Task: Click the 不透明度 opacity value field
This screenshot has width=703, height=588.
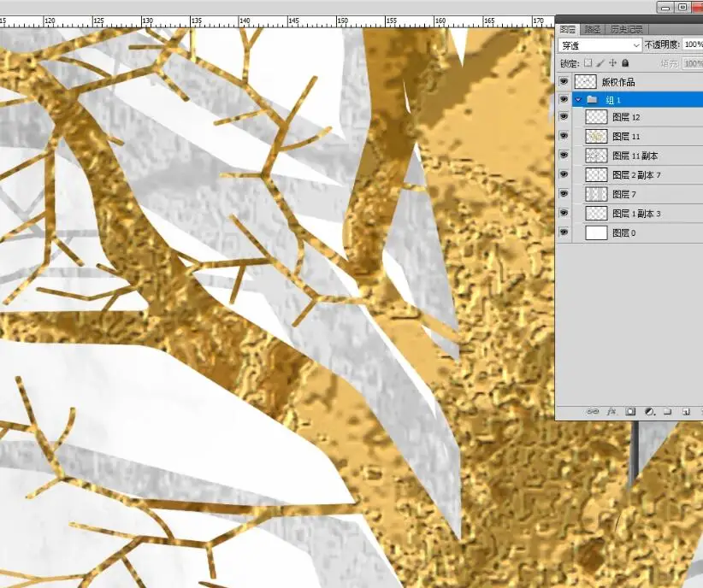Action: (x=693, y=44)
